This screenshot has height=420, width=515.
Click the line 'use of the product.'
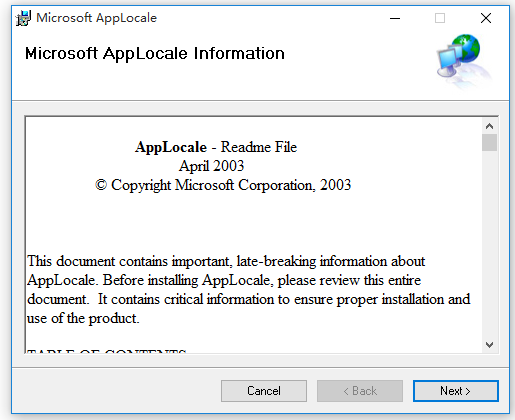[x=83, y=318]
